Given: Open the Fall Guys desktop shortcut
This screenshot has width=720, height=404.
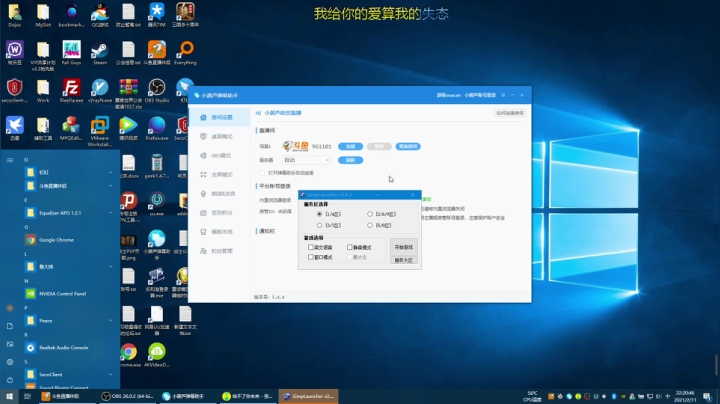Looking at the screenshot, I should 71,54.
